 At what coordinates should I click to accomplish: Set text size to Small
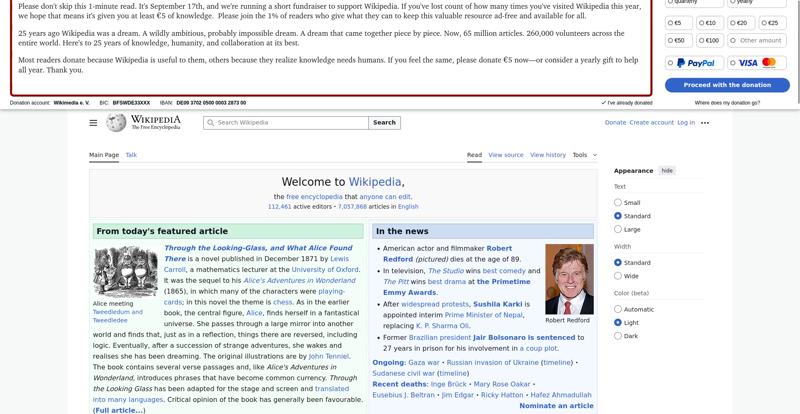click(618, 203)
